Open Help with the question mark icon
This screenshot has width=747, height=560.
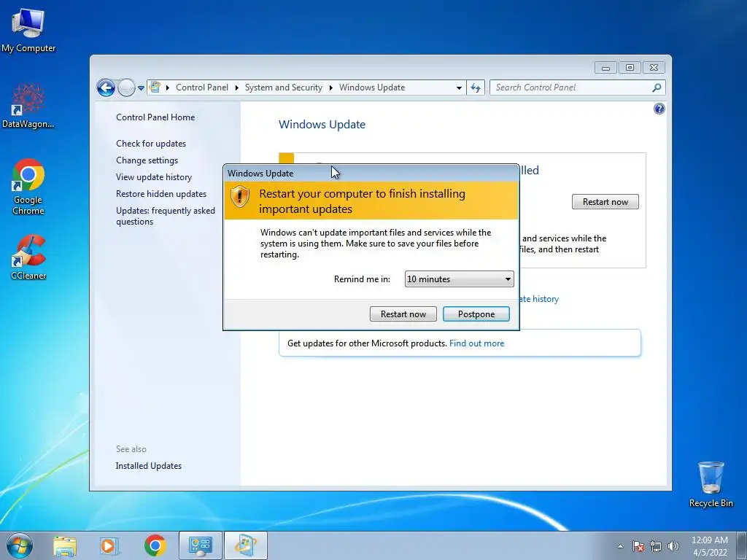tap(659, 109)
